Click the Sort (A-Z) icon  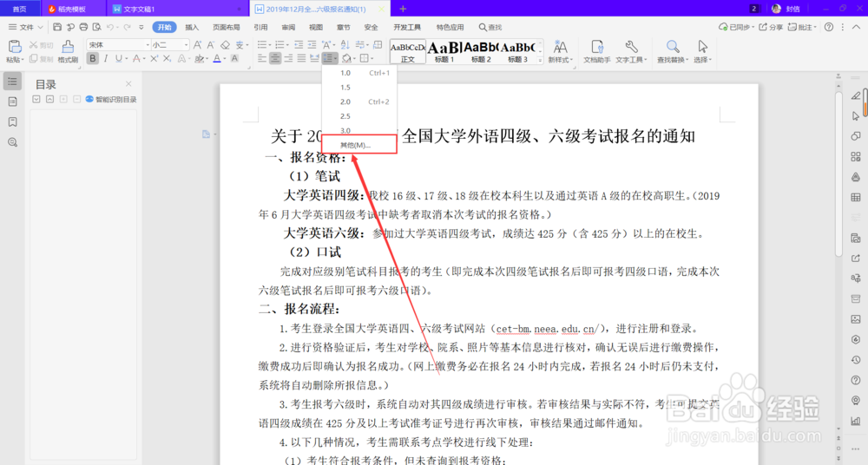[x=345, y=45]
